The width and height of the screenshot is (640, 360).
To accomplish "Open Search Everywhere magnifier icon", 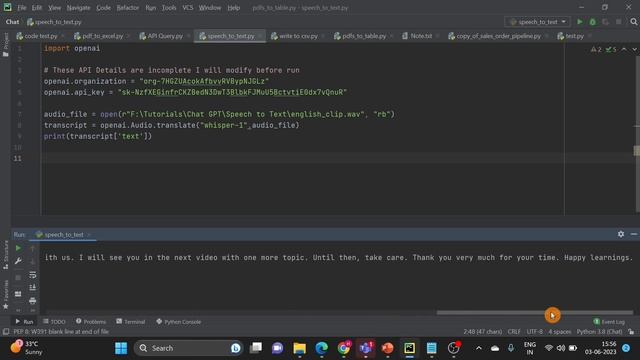I will pos(633,22).
